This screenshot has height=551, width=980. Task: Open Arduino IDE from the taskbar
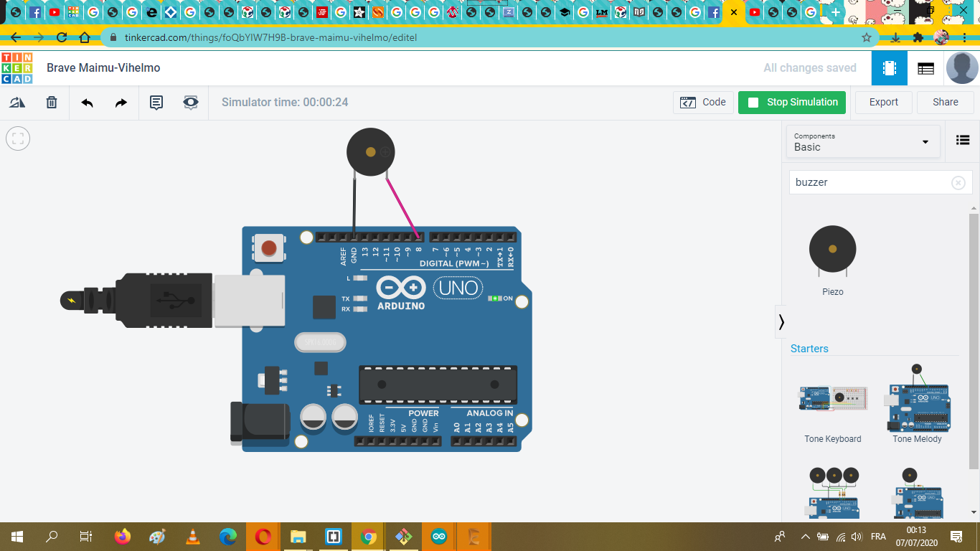click(439, 537)
